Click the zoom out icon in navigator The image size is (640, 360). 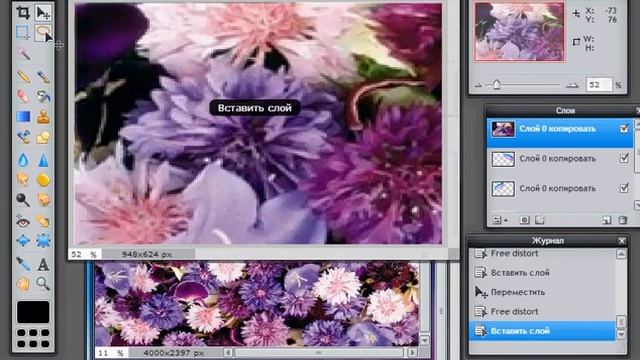click(x=478, y=86)
